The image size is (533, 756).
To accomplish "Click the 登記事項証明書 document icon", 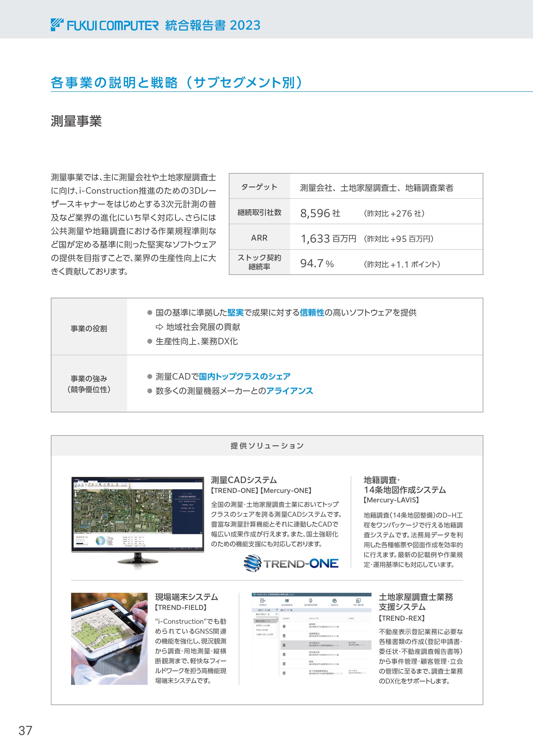I will [x=311, y=601].
